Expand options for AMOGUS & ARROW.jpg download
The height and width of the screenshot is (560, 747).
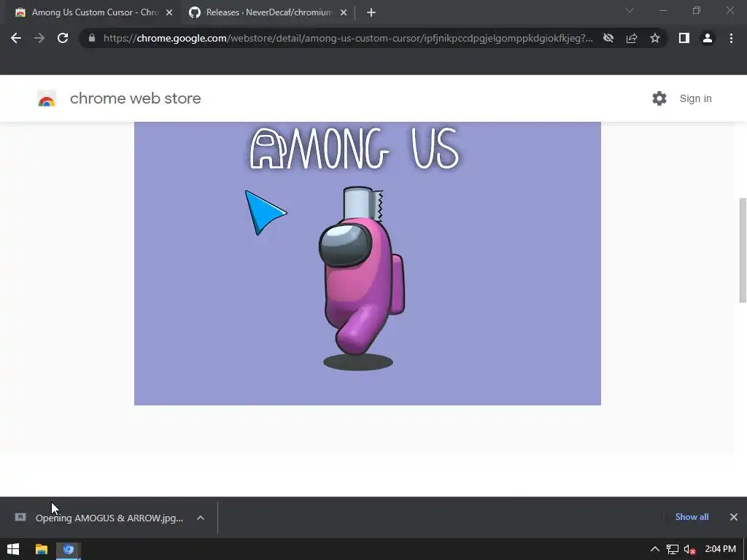[x=201, y=518]
